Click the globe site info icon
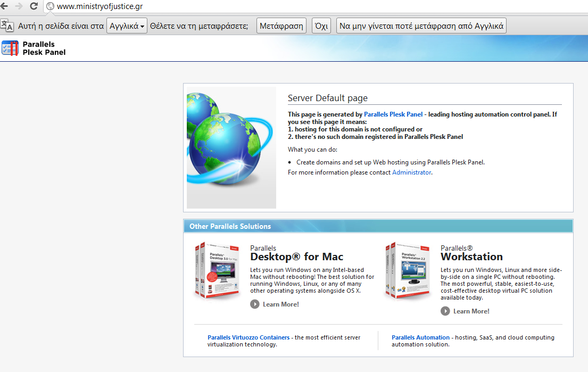This screenshot has width=588, height=372. tap(51, 7)
